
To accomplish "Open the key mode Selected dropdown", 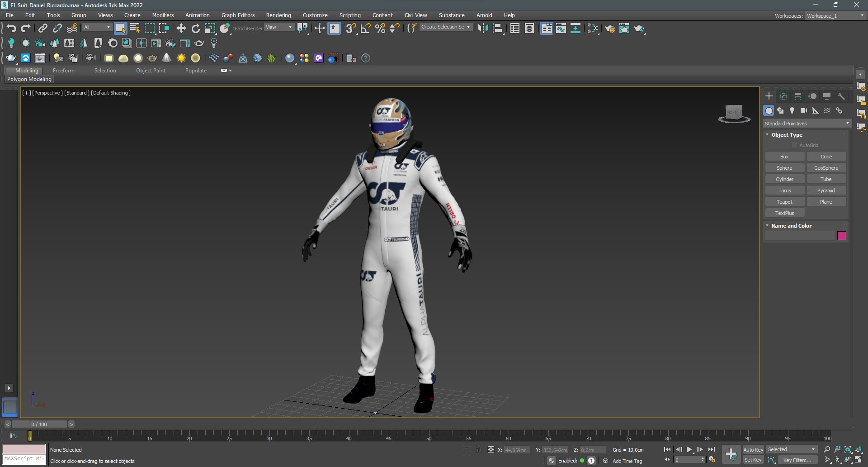I will 792,449.
